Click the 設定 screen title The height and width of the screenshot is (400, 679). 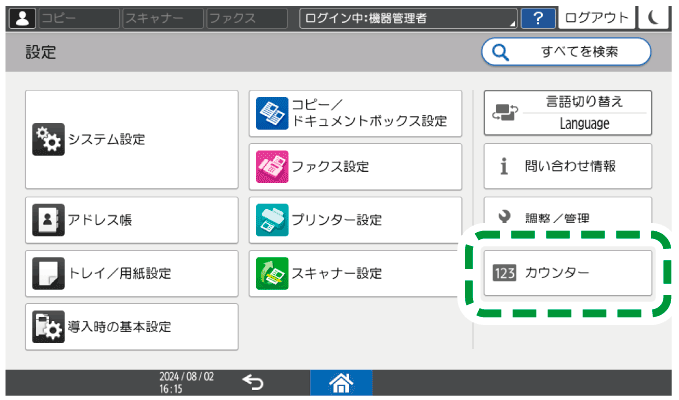(x=41, y=52)
